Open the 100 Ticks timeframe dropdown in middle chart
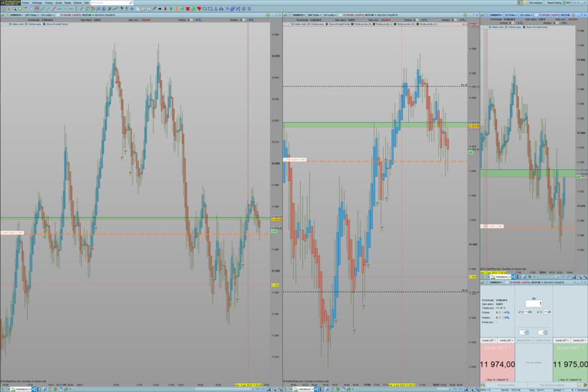 click(315, 15)
